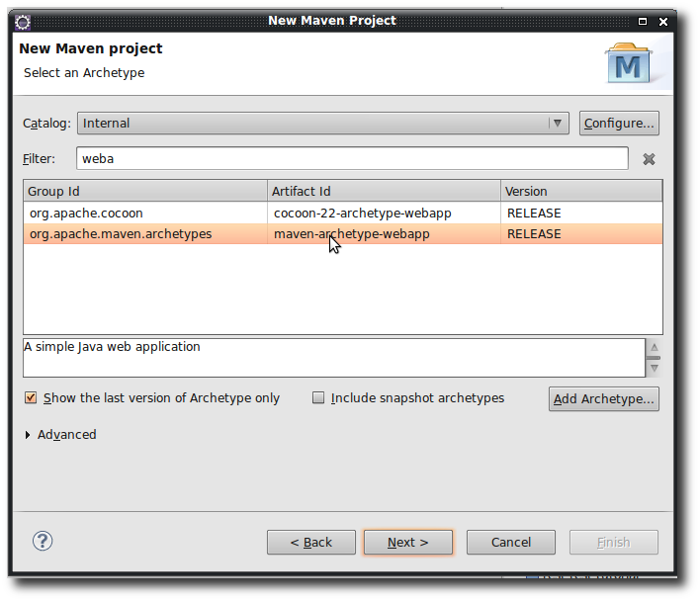This screenshot has width=700, height=601.
Task: Go to the previous page with Back
Action: point(311,542)
